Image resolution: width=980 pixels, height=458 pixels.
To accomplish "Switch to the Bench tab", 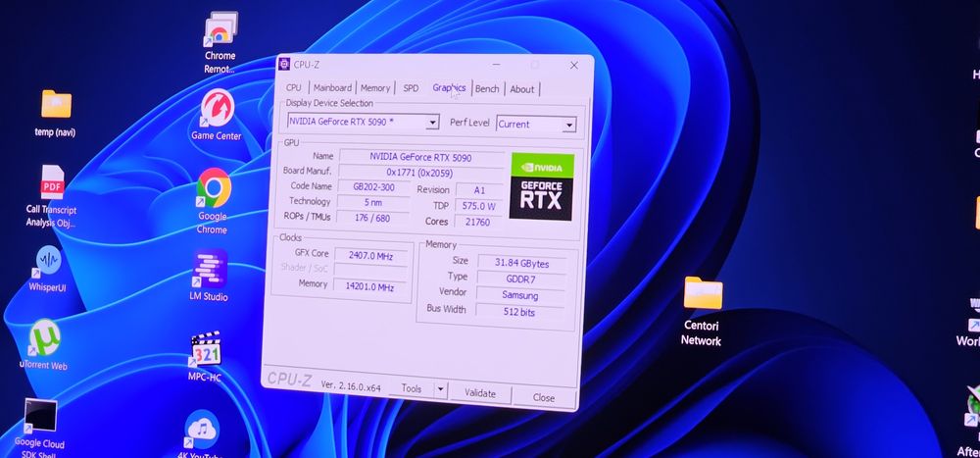I will (487, 89).
